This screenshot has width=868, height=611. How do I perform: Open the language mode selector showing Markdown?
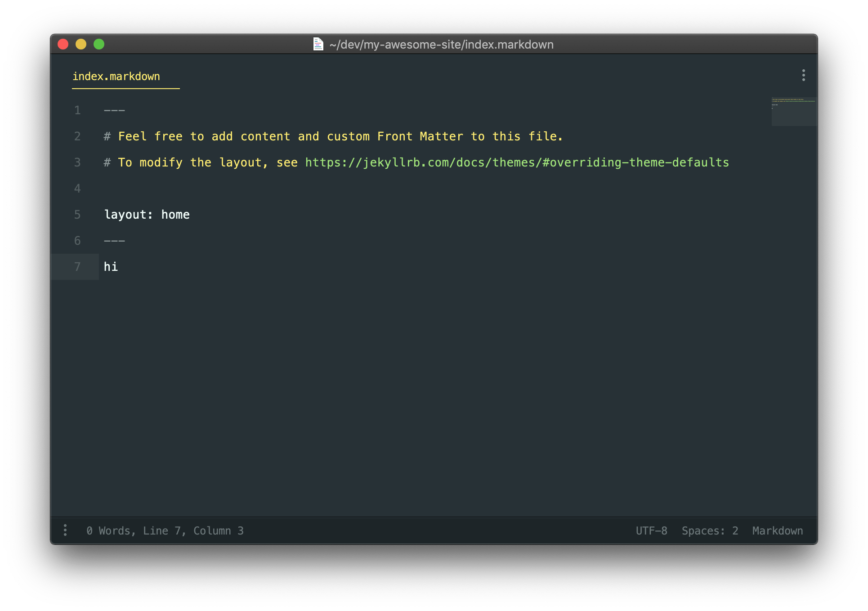coord(777,530)
